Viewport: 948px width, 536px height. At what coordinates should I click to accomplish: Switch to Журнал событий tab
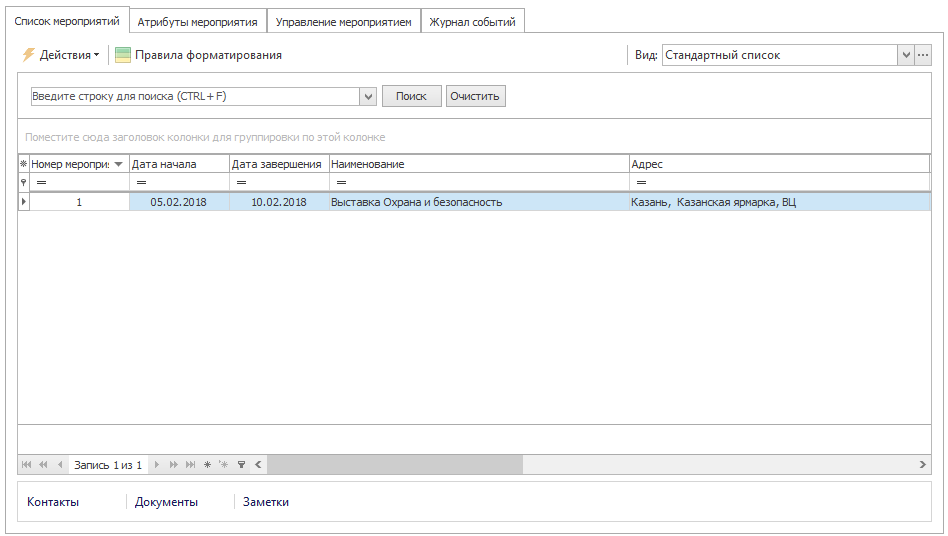[472, 22]
